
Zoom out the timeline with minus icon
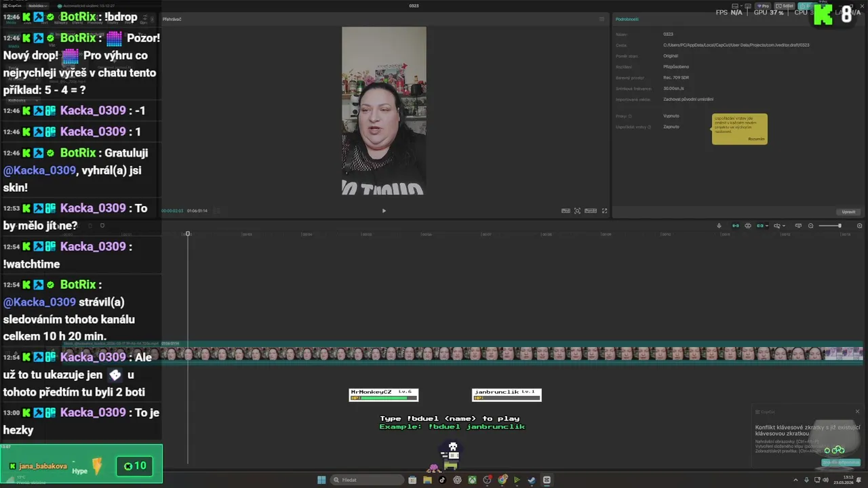pos(810,226)
